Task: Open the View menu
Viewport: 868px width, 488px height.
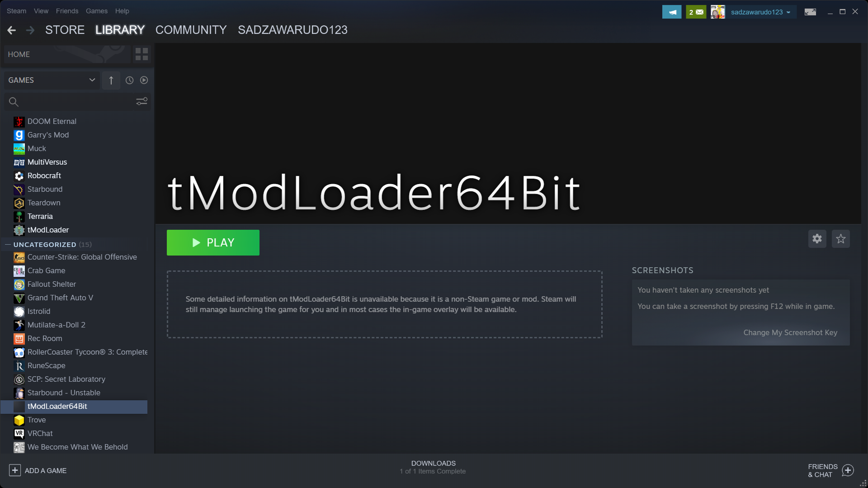Action: (x=41, y=11)
